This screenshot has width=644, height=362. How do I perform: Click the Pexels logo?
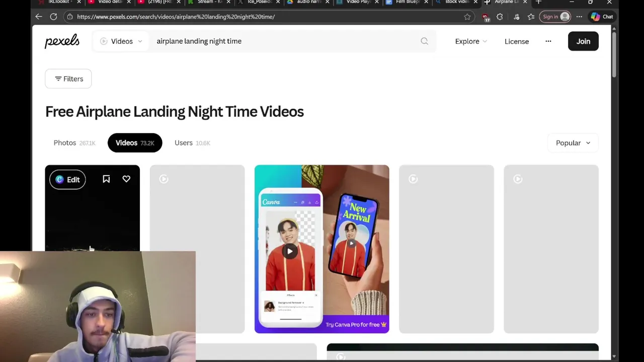[62, 41]
